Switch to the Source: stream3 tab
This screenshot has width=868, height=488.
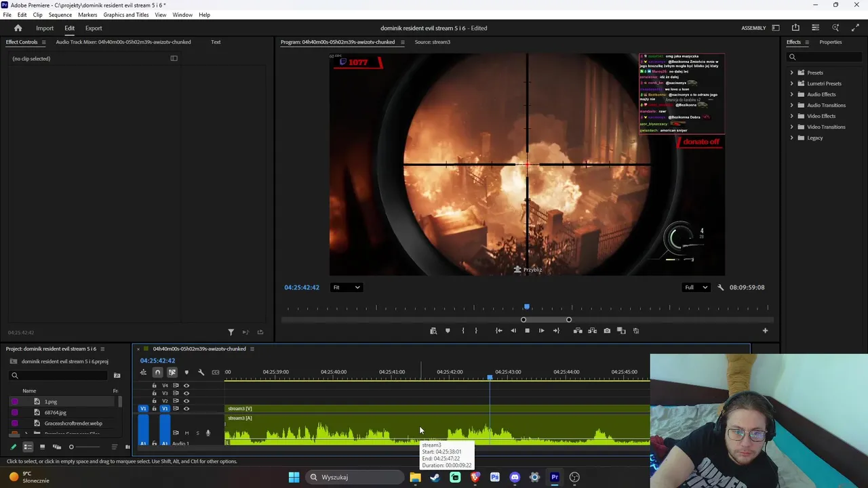point(432,42)
